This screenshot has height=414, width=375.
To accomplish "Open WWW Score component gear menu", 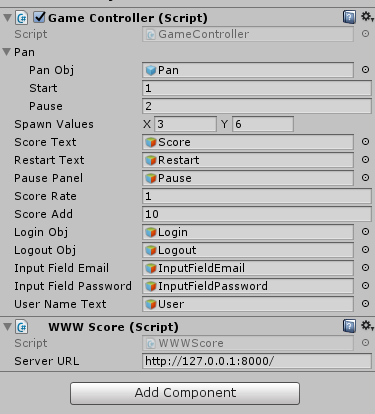I will 367,326.
